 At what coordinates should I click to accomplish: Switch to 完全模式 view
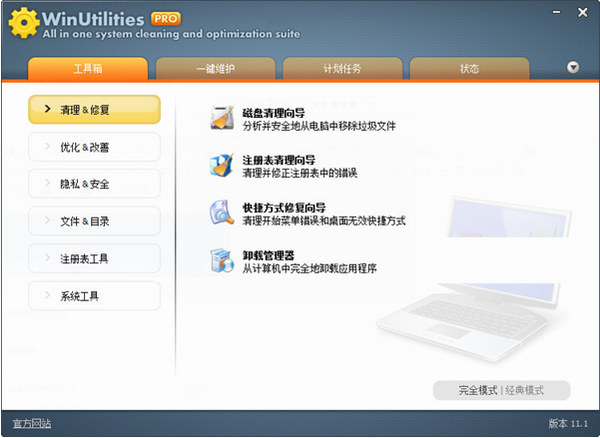click(x=478, y=390)
